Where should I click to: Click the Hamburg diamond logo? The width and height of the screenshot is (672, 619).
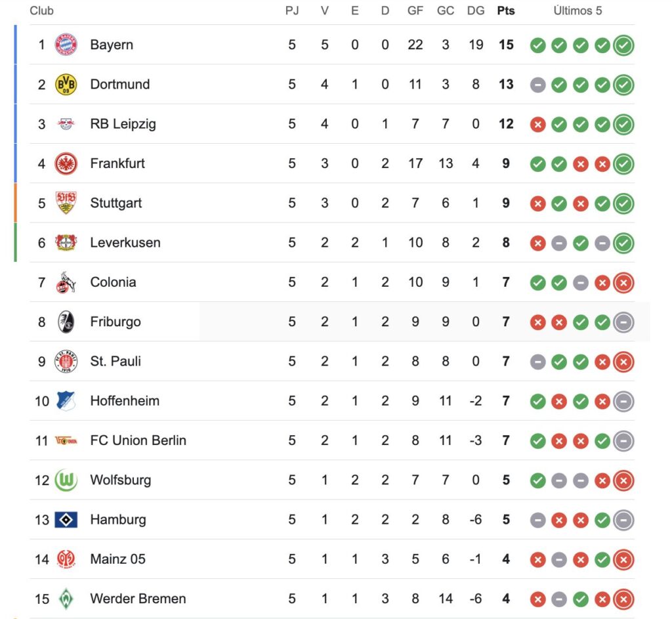point(66,519)
